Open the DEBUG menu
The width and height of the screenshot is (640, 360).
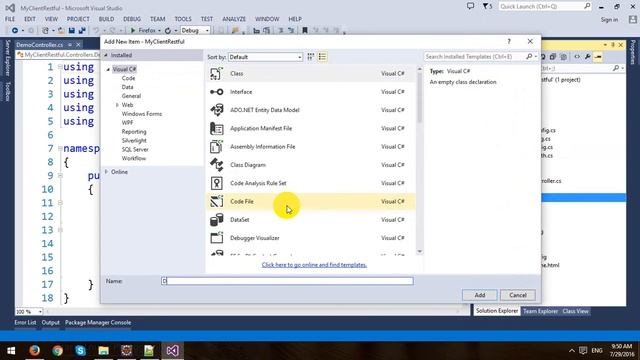tap(132, 19)
